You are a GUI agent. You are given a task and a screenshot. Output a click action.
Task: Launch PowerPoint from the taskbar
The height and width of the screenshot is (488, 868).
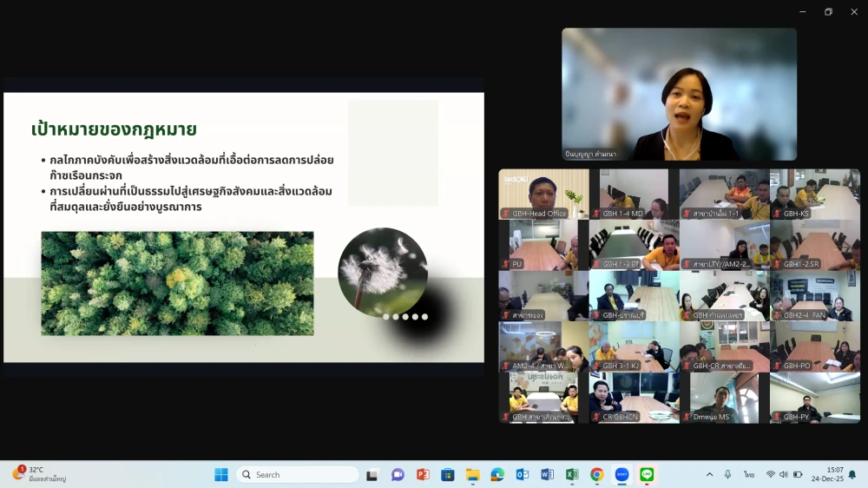click(423, 474)
